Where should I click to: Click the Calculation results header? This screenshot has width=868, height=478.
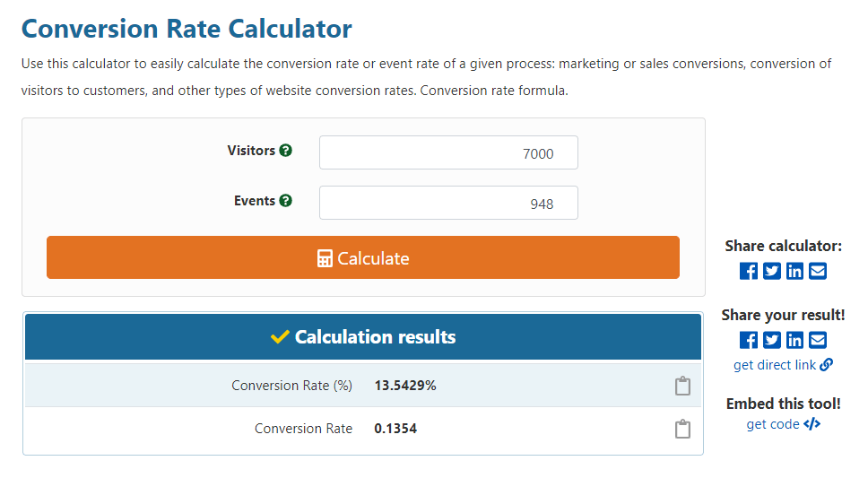tap(363, 337)
